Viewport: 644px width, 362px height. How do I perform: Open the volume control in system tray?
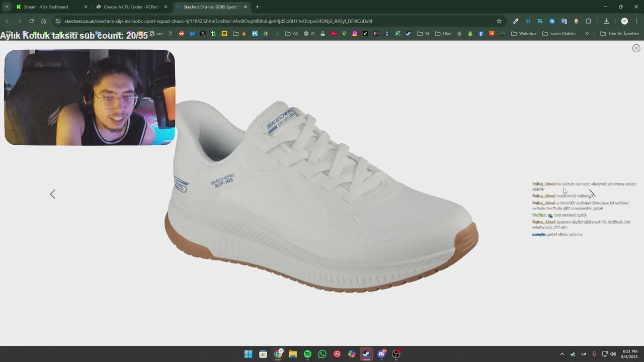pos(613,354)
